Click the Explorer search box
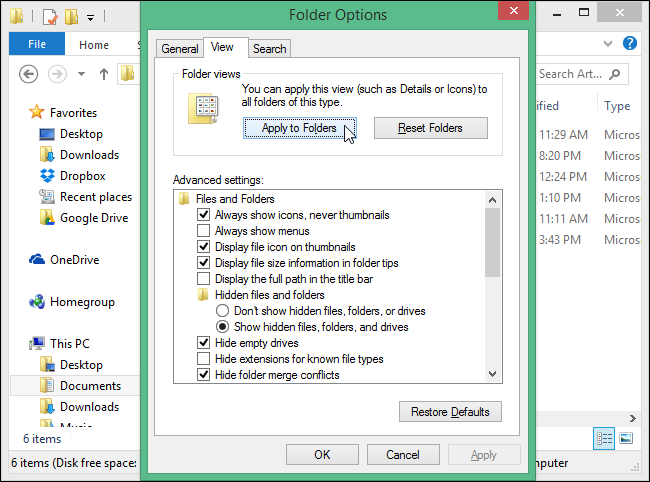The width and height of the screenshot is (650, 482). coord(582,74)
